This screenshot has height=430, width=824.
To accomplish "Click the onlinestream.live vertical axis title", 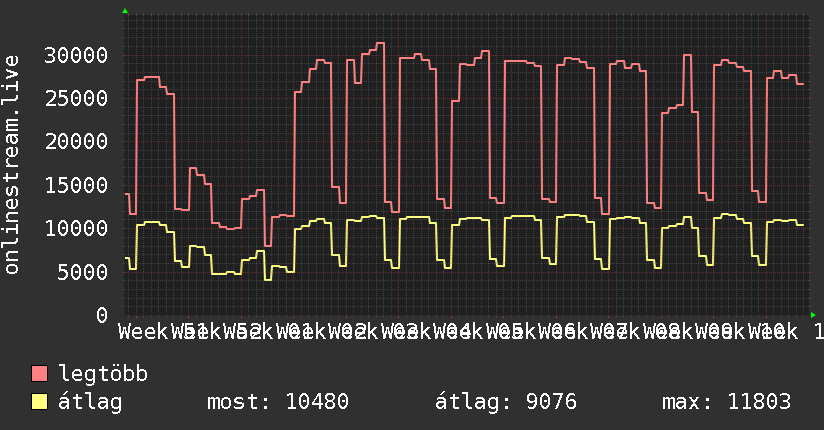I will click(x=11, y=165).
